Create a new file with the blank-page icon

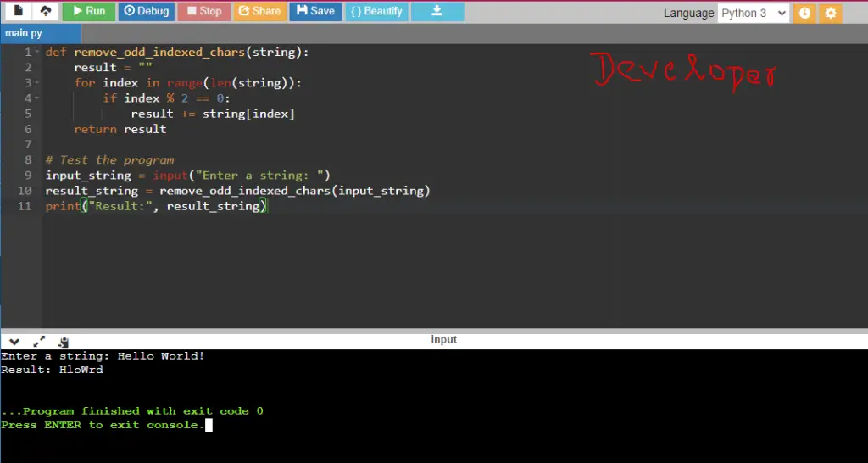point(19,11)
